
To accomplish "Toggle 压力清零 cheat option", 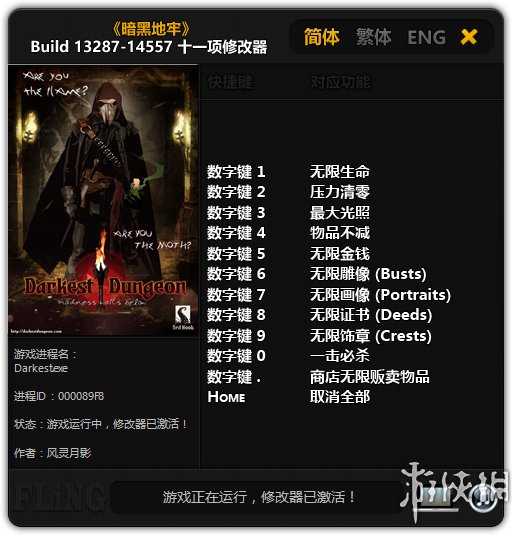I will (x=340, y=192).
